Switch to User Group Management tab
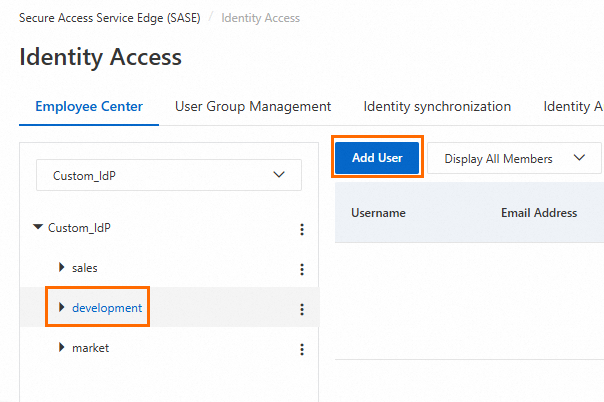This screenshot has height=402, width=604. (x=253, y=106)
